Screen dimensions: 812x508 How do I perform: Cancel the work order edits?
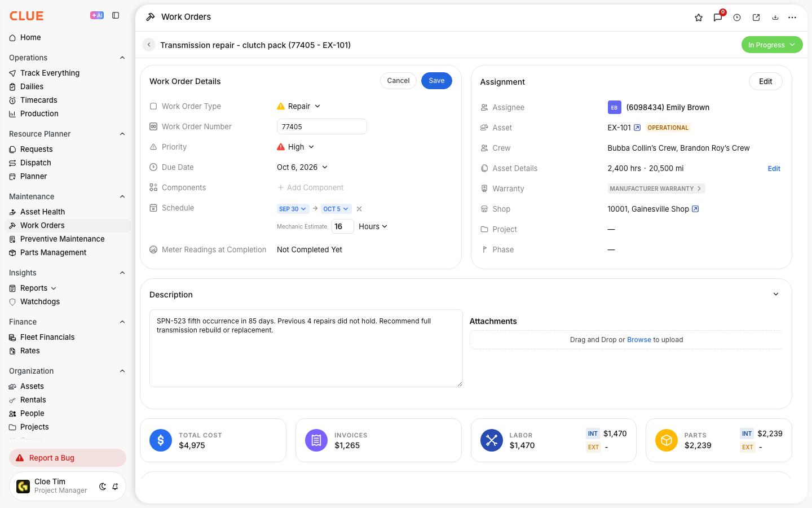(x=398, y=81)
